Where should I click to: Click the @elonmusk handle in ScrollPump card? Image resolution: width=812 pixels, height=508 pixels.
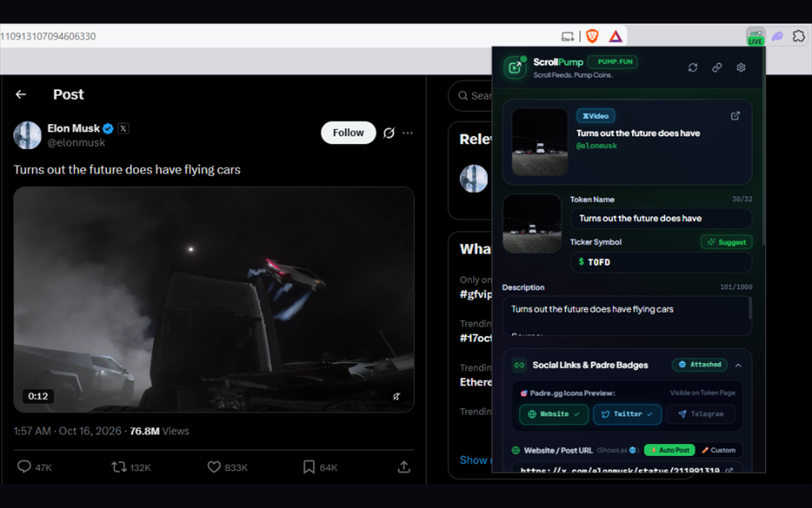click(596, 146)
